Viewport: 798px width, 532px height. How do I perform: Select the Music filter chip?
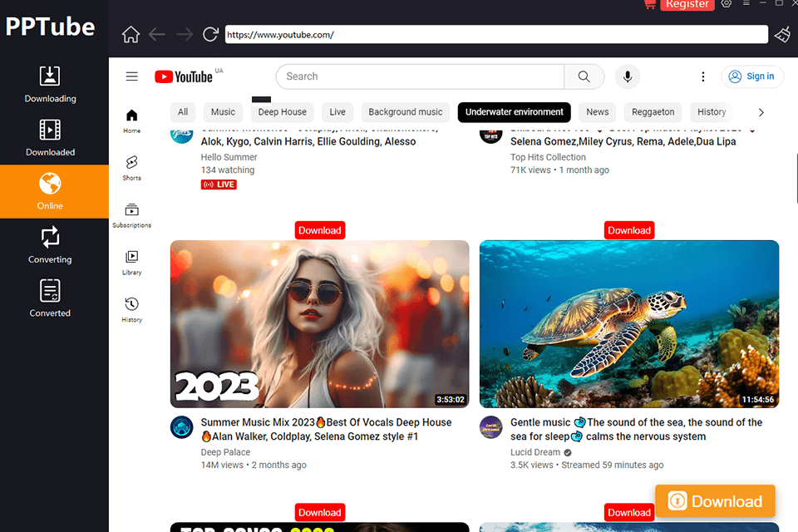point(223,112)
